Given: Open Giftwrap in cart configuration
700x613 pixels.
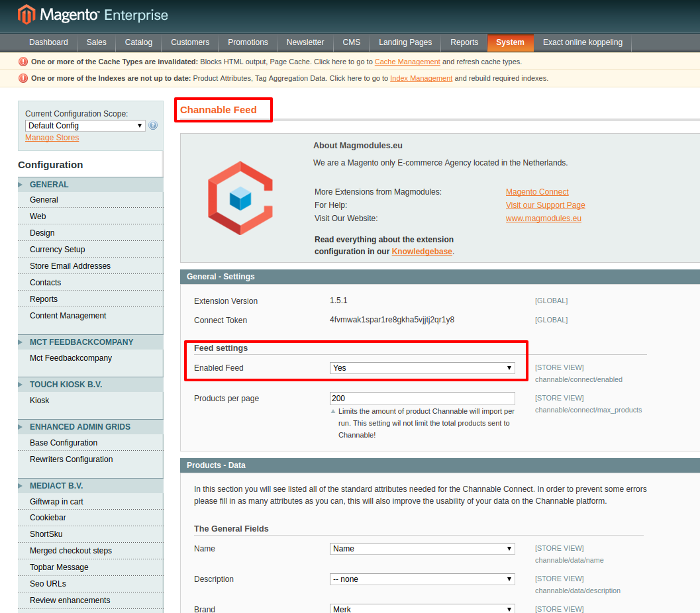Looking at the screenshot, I should click(x=91, y=502).
